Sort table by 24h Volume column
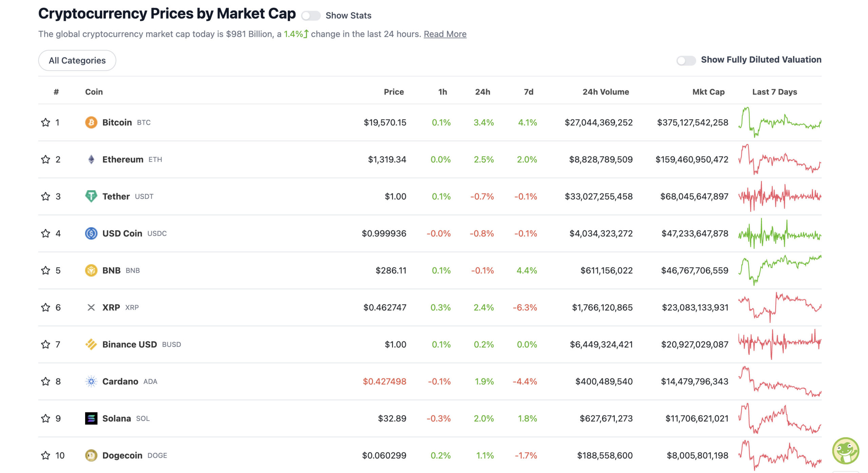 (x=606, y=92)
